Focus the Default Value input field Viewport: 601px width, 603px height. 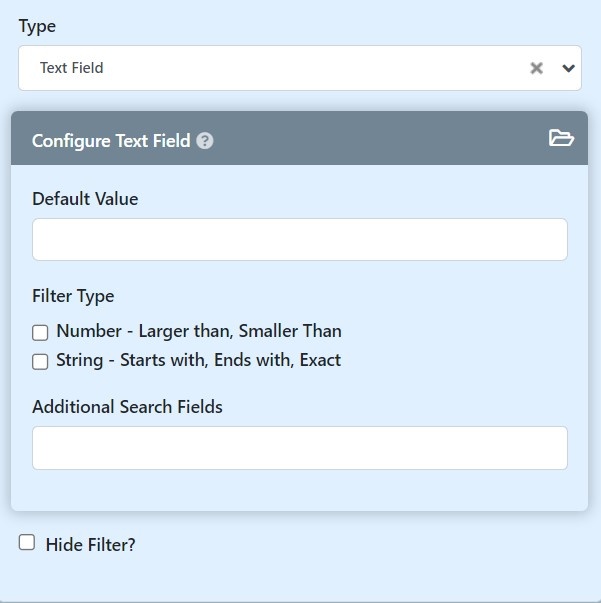299,240
